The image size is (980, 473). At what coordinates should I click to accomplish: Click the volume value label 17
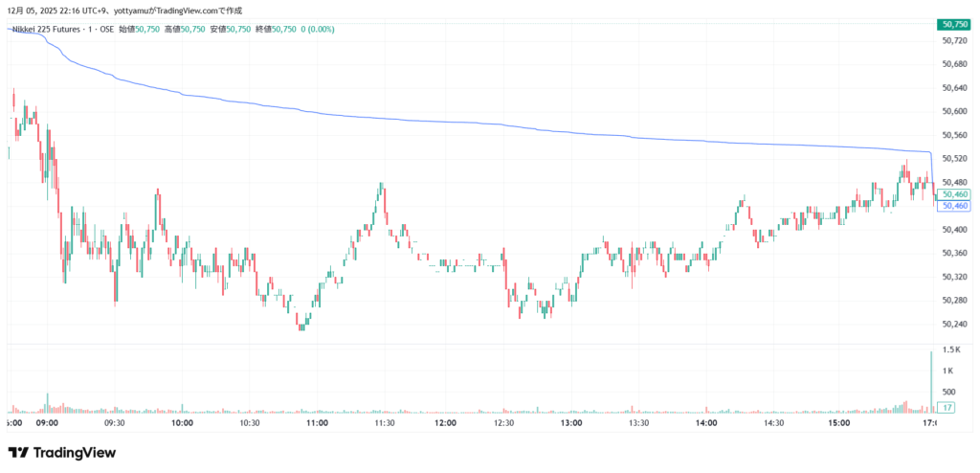(946, 408)
